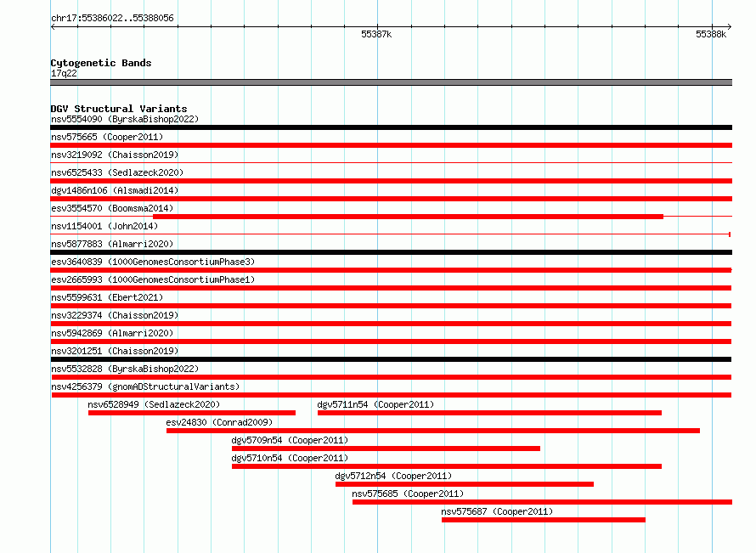
Task: Click the red bar under dgv5711n54
Action: pyautogui.click(x=489, y=413)
